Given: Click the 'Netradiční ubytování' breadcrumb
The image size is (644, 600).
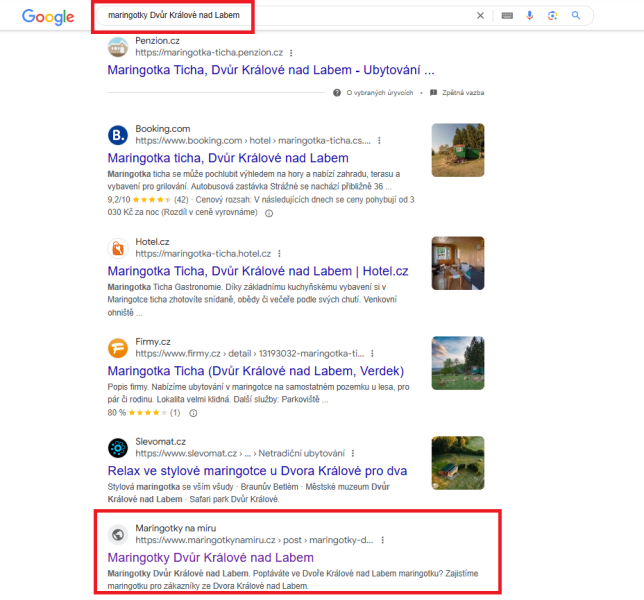Looking at the screenshot, I should coord(301,453).
